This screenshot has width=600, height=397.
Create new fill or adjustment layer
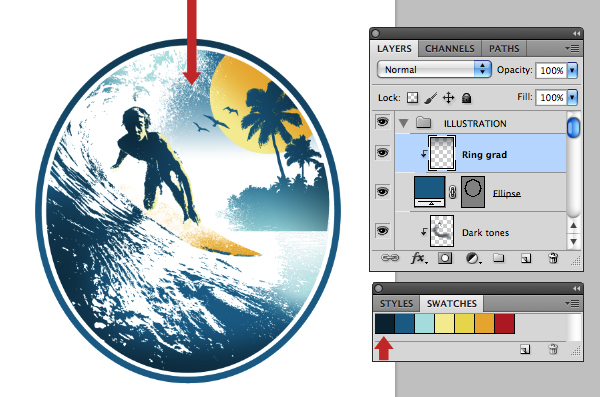[473, 259]
